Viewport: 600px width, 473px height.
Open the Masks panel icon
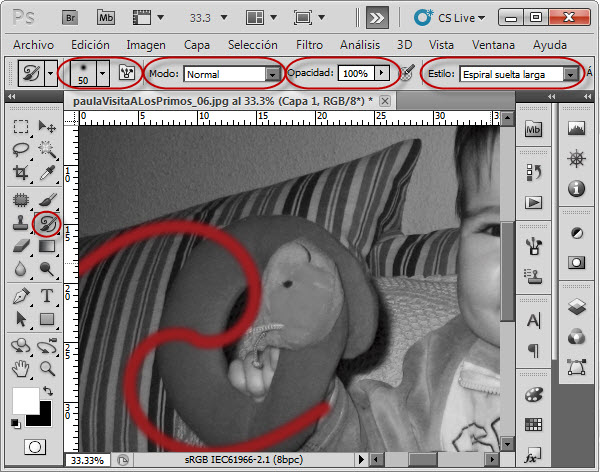click(x=577, y=263)
